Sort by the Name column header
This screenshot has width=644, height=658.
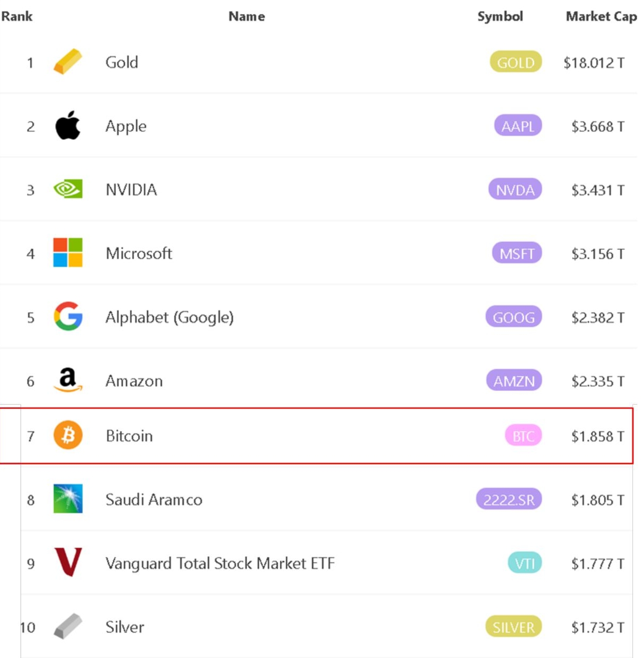tap(247, 16)
